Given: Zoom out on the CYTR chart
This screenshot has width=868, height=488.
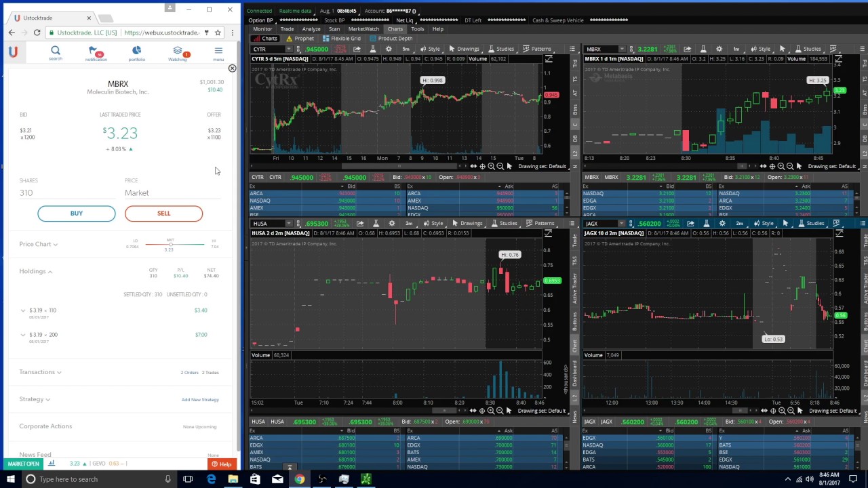Looking at the screenshot, I should (x=500, y=166).
